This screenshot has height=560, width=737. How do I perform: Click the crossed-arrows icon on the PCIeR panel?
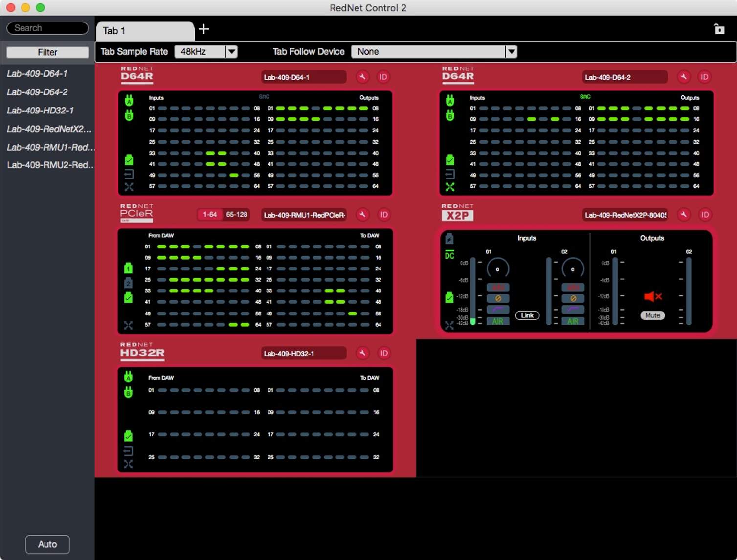(129, 325)
